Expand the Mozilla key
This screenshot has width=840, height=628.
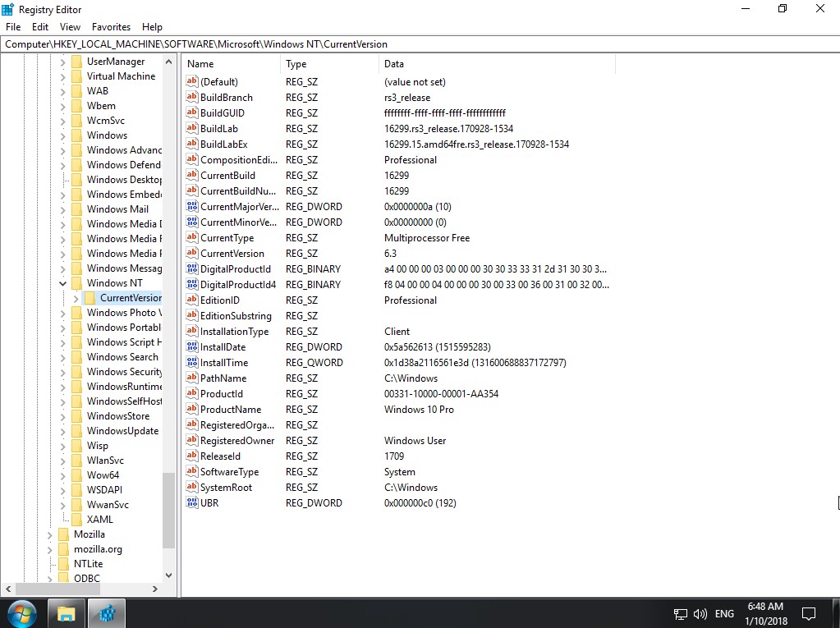50,534
